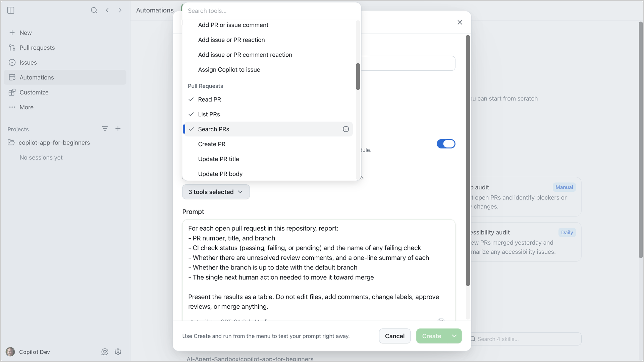
Task: Open Pull requests in sidebar
Action: [x=65, y=48]
